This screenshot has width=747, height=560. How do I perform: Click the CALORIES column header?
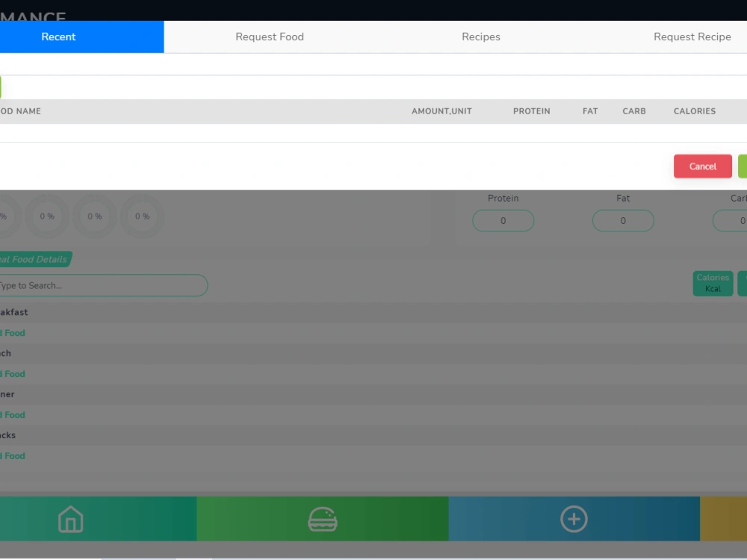(x=695, y=111)
